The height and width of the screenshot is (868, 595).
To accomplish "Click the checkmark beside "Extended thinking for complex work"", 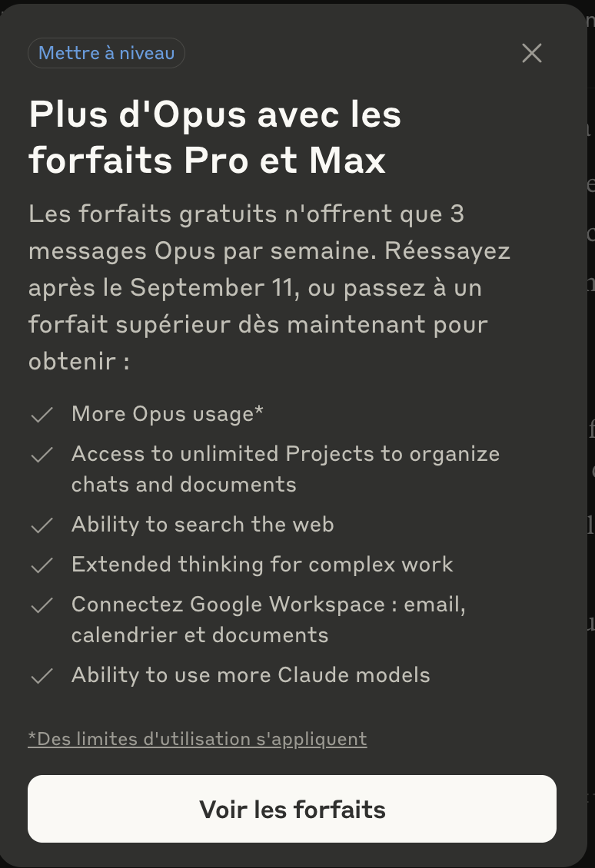I will 42,565.
